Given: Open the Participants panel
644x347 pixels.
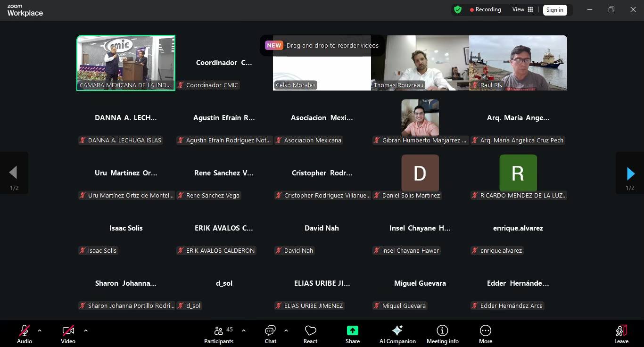Looking at the screenshot, I should pos(219,334).
